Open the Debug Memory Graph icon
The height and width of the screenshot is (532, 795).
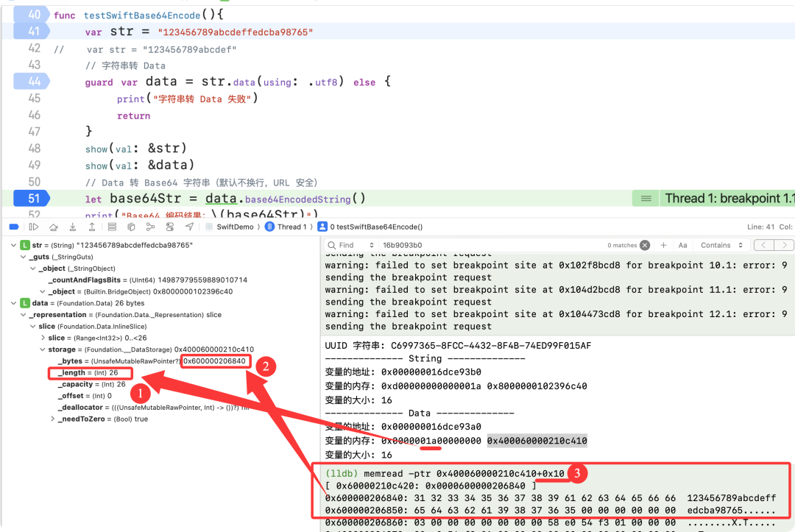(x=151, y=227)
